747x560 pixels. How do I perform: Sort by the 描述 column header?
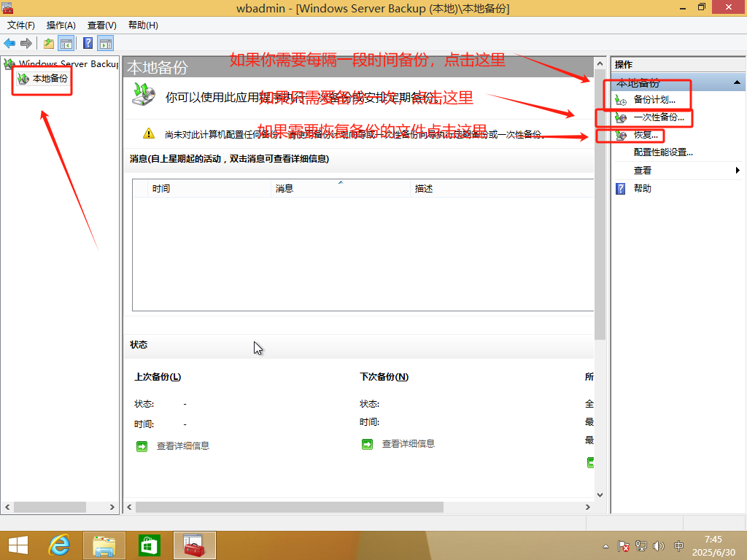pyautogui.click(x=502, y=189)
